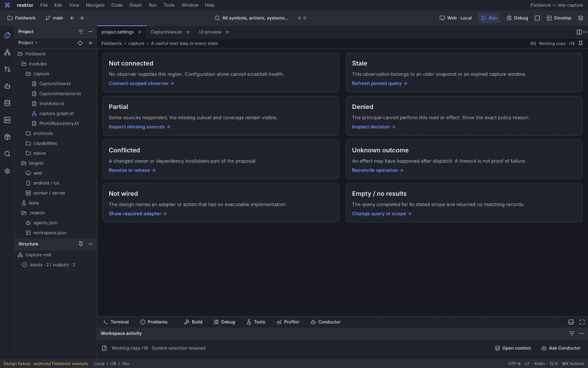Screen dimensions: 588x368
Task: Open the database sidebar icon
Action: pyautogui.click(x=7, y=103)
